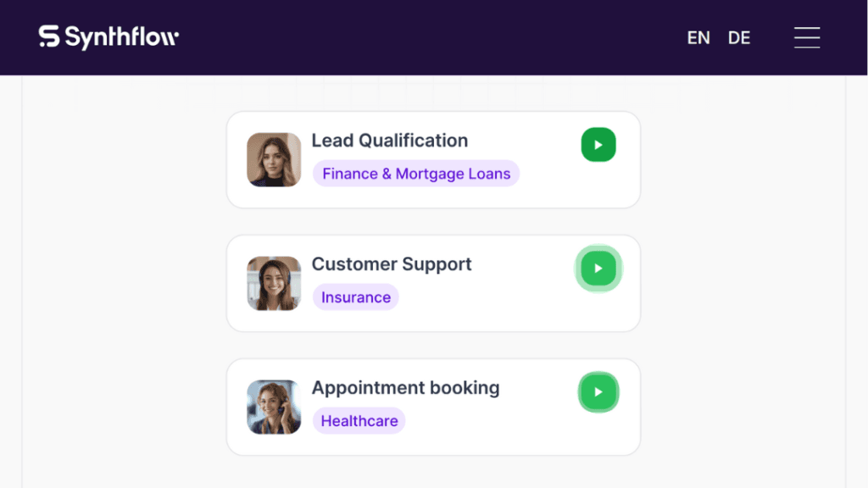
Task: Select the Finance & Mortgage Loans tag
Action: (x=416, y=174)
